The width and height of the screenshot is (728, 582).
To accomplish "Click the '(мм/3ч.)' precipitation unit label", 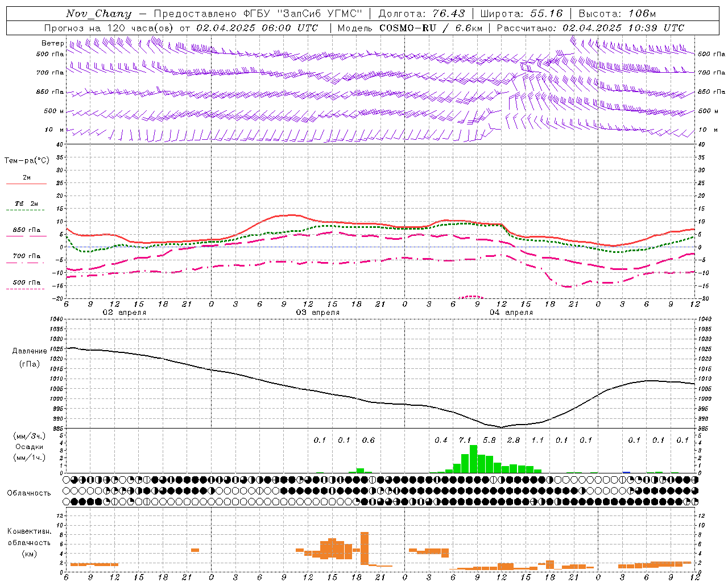I will pos(30,436).
